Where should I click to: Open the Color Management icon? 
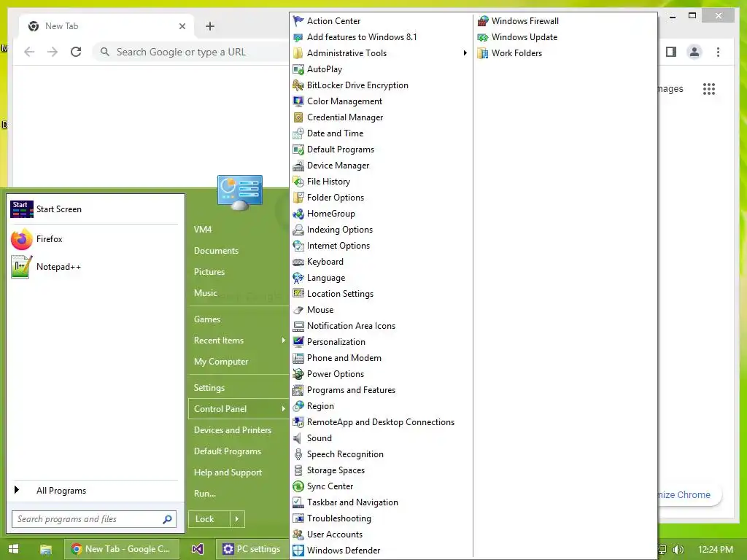coord(298,101)
